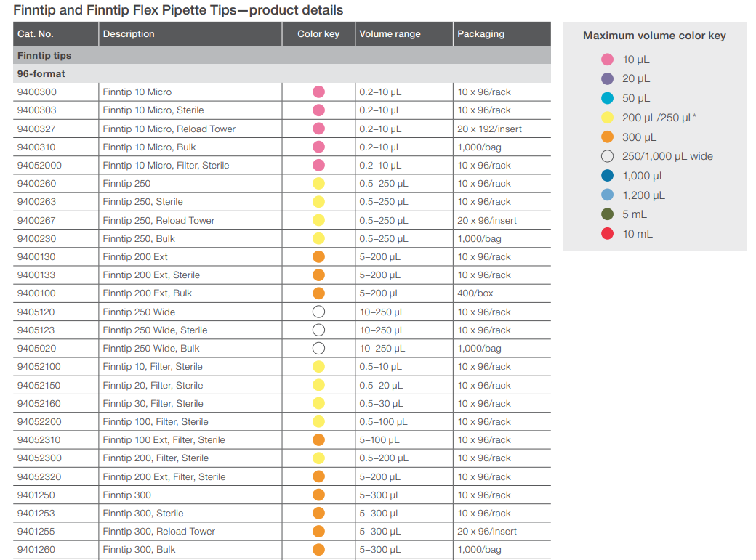The image size is (756, 560).
Task: Click the Packaging column header
Action: [480, 33]
